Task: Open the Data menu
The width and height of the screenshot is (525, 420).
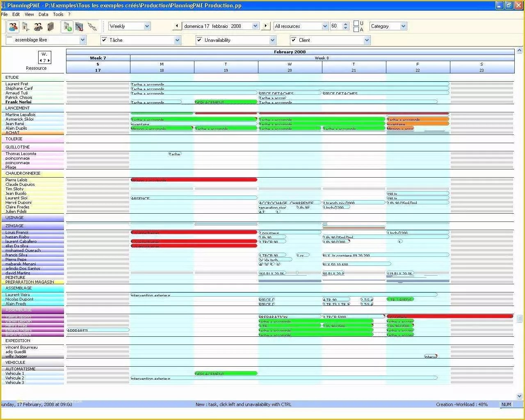Action: click(x=43, y=14)
